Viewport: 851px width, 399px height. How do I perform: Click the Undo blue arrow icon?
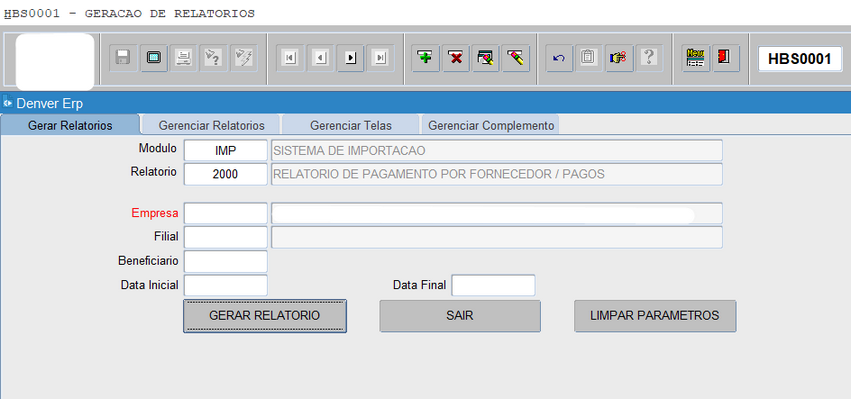tap(559, 58)
